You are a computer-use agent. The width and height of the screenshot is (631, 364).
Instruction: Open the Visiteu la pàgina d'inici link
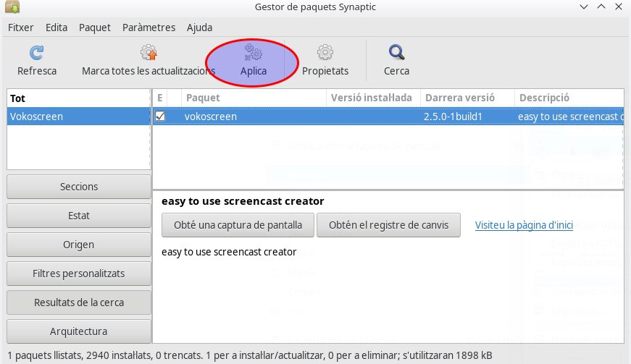tap(524, 225)
